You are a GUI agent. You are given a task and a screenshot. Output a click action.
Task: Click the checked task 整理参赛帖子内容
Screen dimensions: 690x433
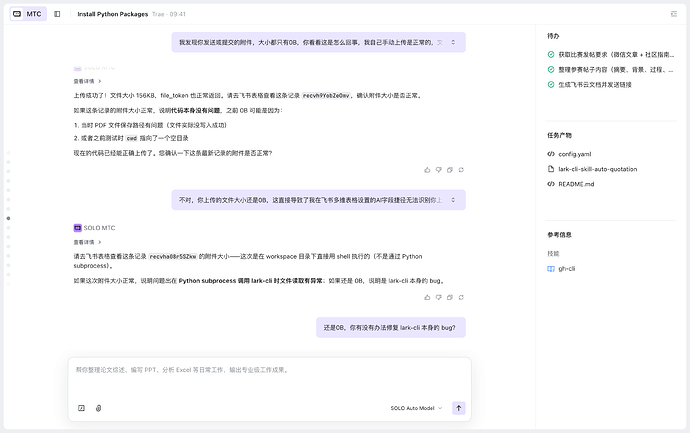pyautogui.click(x=612, y=69)
